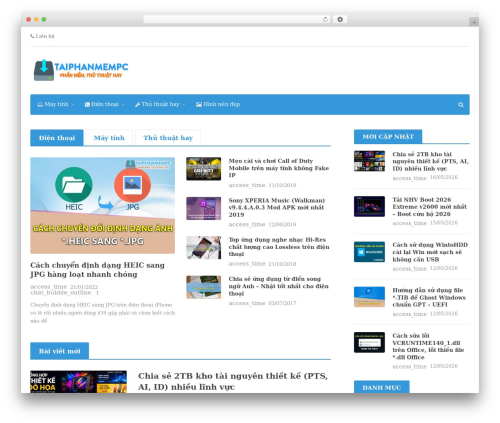This screenshot has width=500, height=423.
Task: Open Tải NHV Boot 2026 Extreme v2600 link
Action: tap(429, 207)
